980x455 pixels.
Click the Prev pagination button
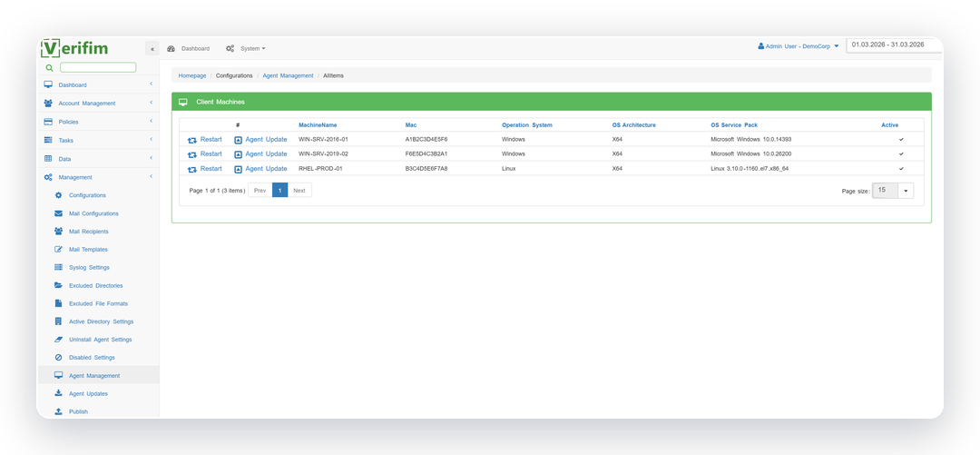tap(260, 190)
